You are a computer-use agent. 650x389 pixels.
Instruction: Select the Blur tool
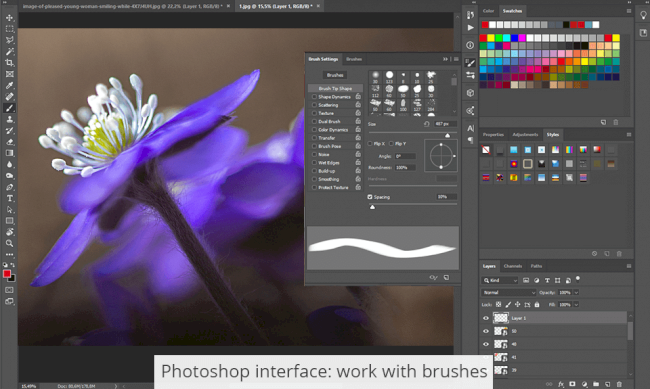9,165
